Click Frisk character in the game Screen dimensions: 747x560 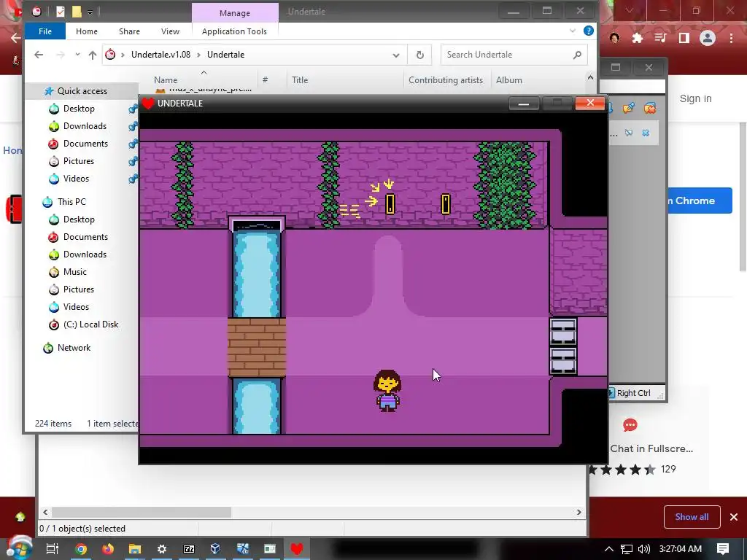pyautogui.click(x=387, y=391)
